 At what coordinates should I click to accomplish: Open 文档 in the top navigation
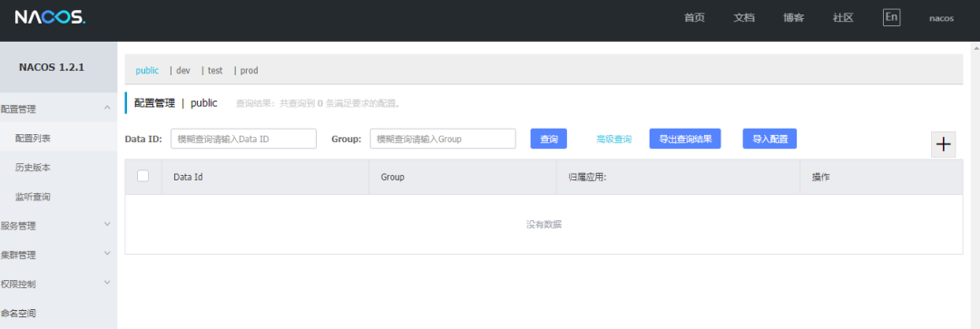[x=744, y=17]
